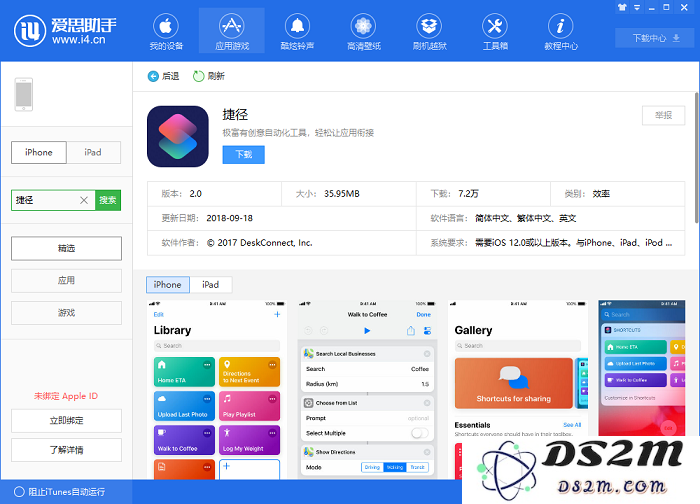Report the app with 举报 button
Viewport: 700px width, 504px height.
coord(663,115)
